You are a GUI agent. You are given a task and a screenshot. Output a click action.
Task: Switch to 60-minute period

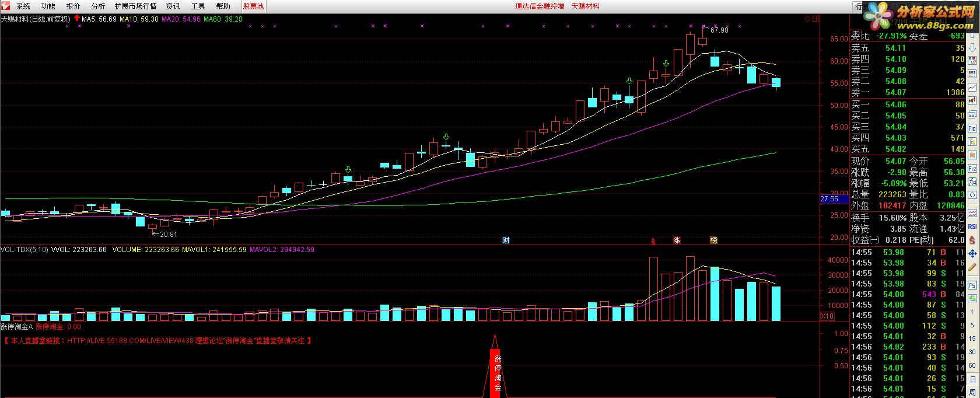972,365
